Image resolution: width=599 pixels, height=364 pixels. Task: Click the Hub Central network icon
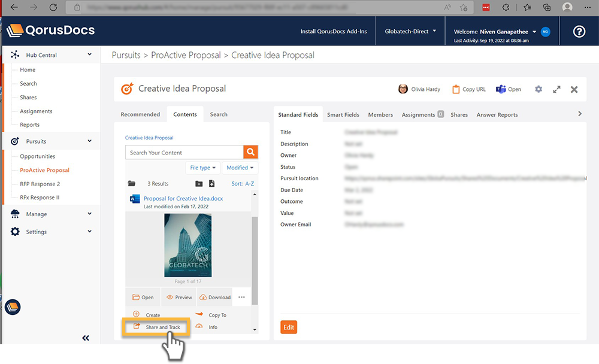point(15,54)
